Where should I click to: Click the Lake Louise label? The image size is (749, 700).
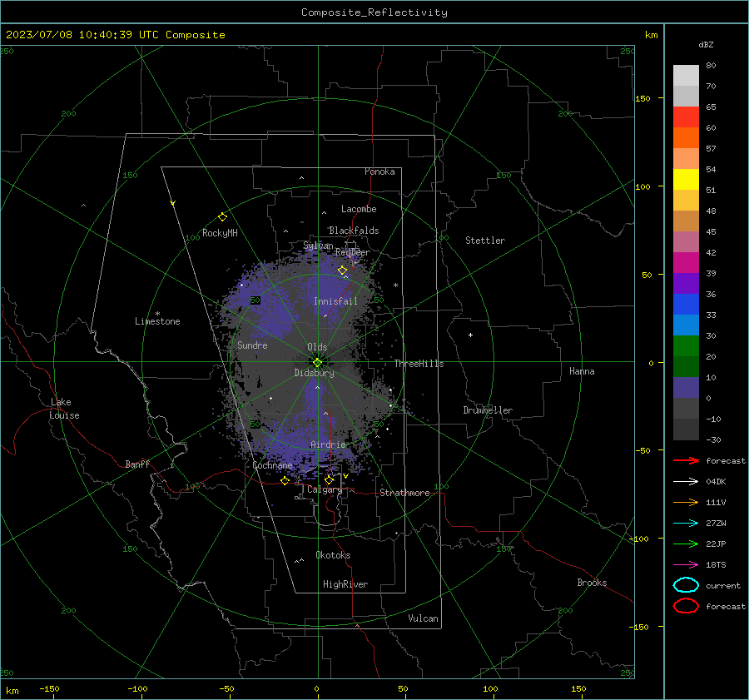64,409
